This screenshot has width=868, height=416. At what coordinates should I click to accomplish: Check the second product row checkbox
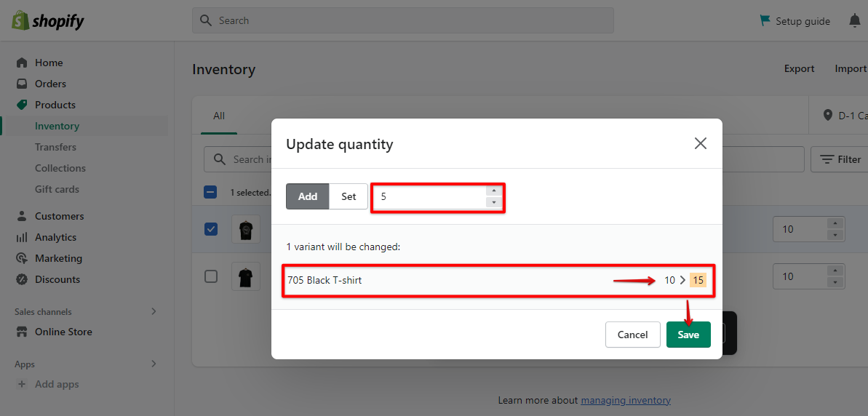211,276
